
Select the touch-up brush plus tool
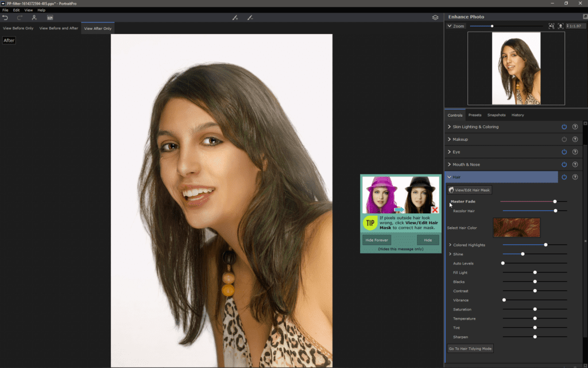click(235, 18)
